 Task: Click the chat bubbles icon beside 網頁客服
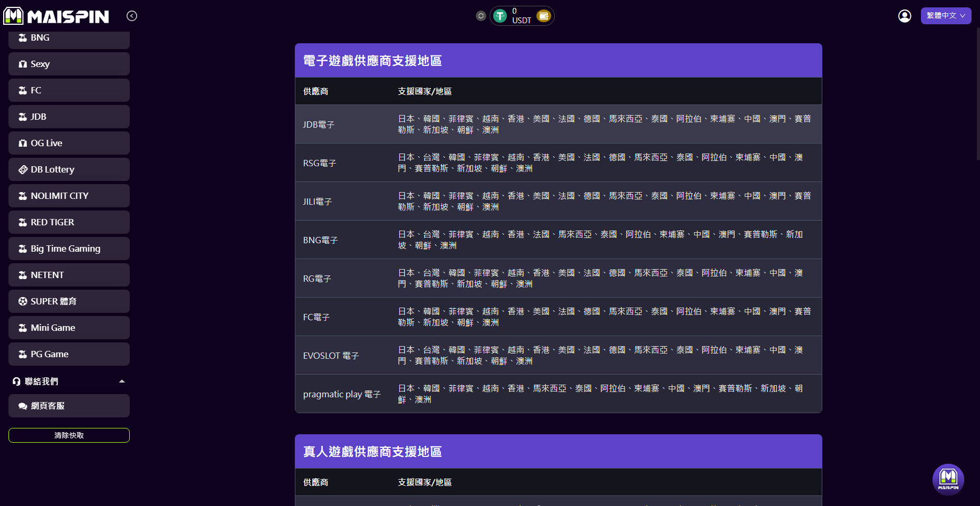23,406
